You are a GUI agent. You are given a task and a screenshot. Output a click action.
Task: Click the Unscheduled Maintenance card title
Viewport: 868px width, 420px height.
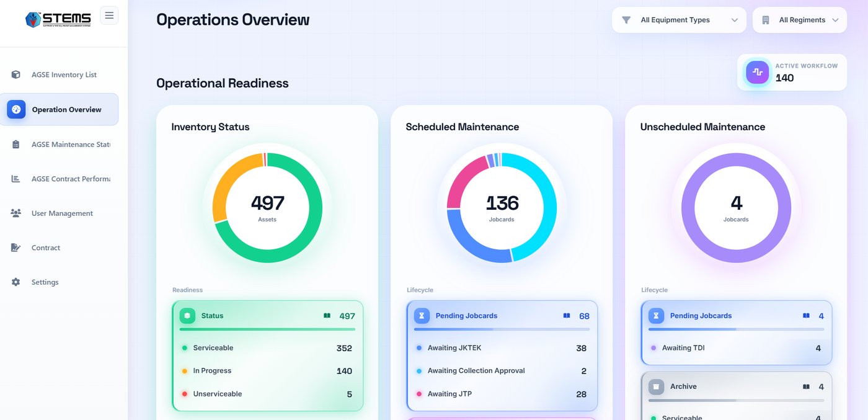(702, 127)
